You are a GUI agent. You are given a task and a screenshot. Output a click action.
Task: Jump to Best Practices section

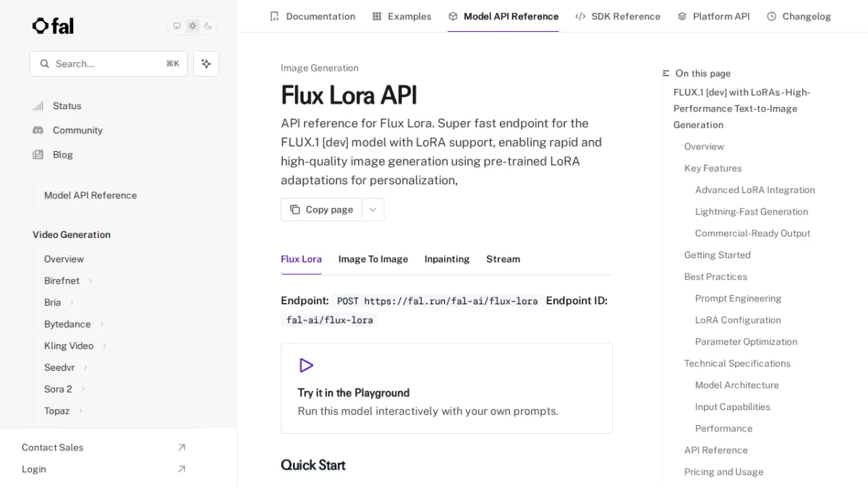click(715, 276)
